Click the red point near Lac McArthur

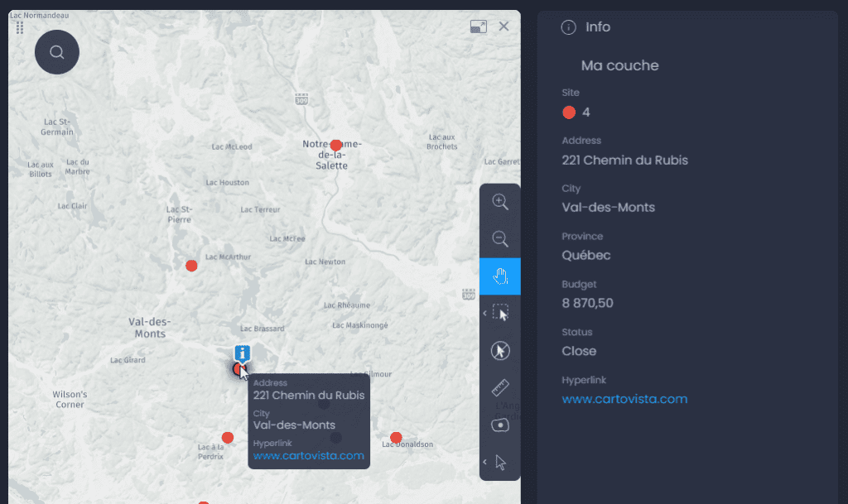[x=191, y=266]
